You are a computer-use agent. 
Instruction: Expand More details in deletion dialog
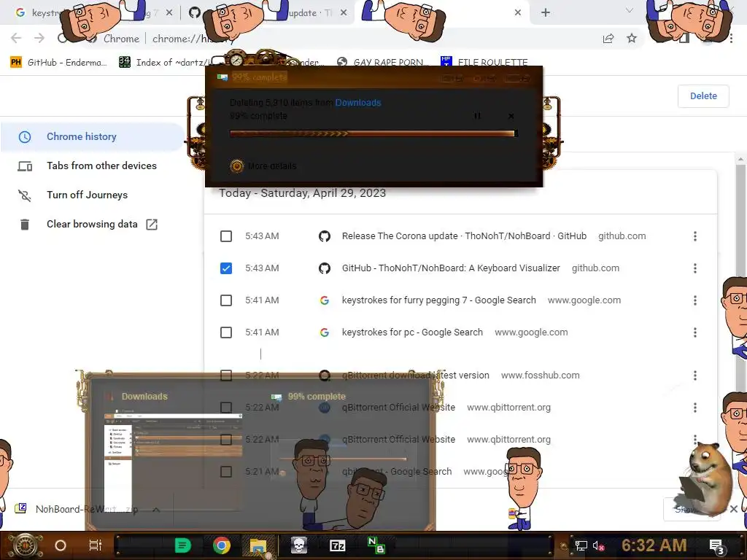point(263,166)
